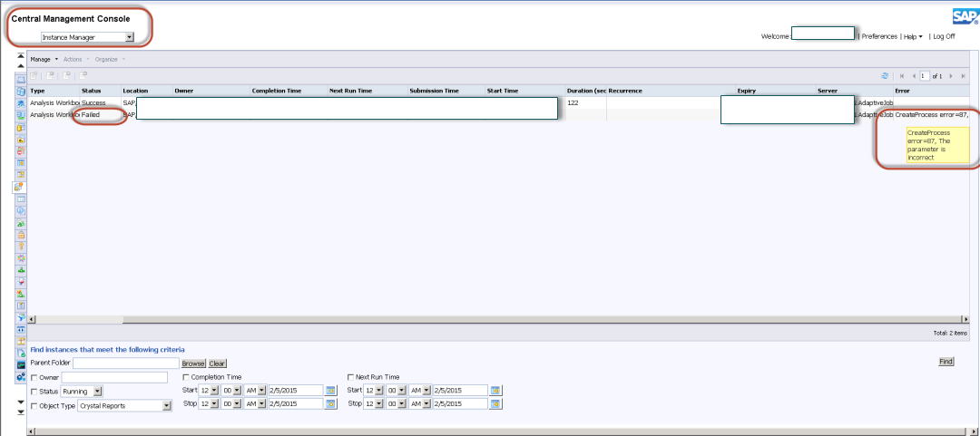Open the Manage menu
Image resolution: width=980 pixels, height=436 pixels.
tap(44, 59)
